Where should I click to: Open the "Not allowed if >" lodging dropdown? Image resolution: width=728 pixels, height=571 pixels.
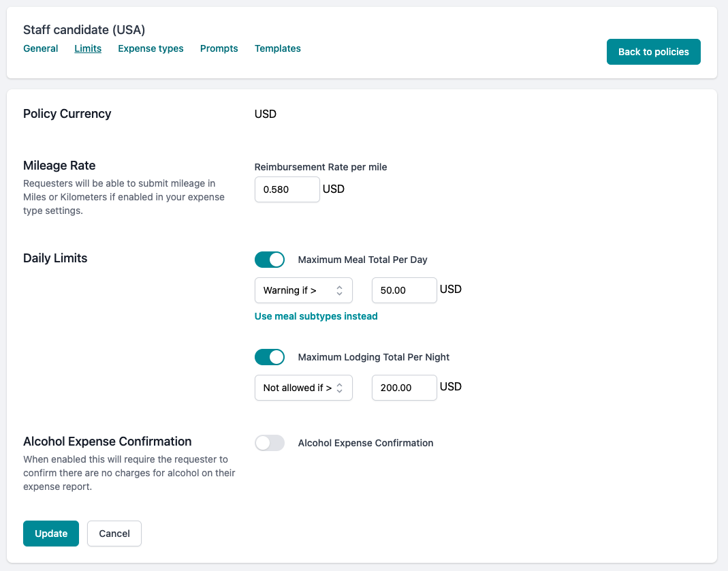point(303,388)
